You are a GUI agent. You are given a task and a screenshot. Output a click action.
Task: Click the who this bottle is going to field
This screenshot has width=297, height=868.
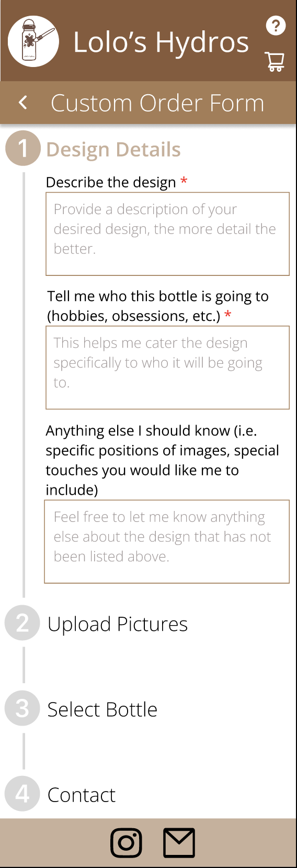pyautogui.click(x=167, y=368)
